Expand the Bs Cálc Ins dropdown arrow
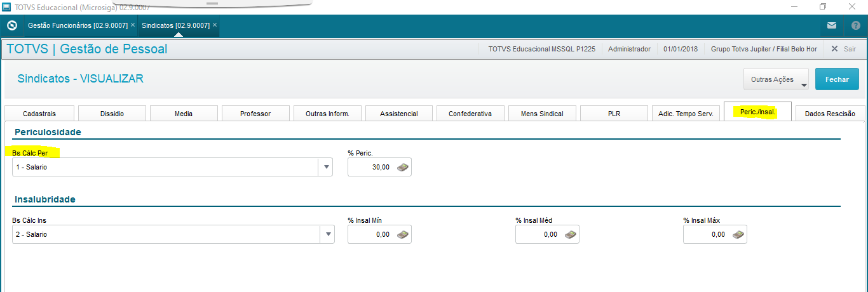868x292 pixels. point(327,234)
